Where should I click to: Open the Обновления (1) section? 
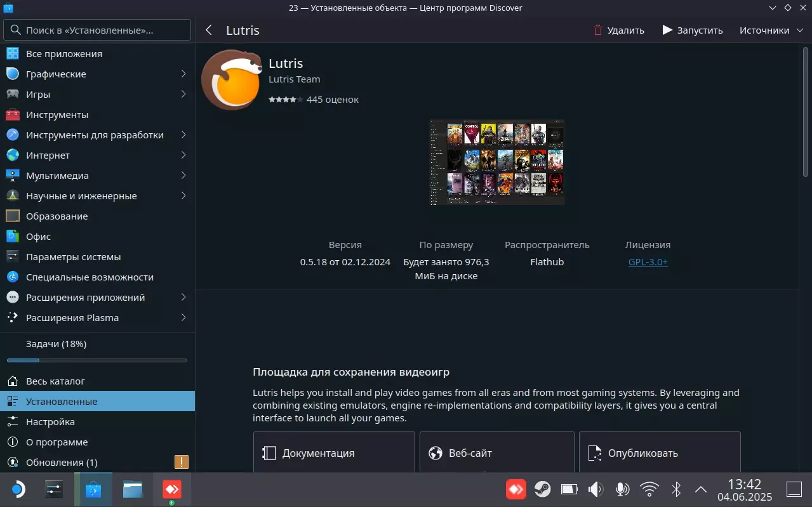pos(97,463)
